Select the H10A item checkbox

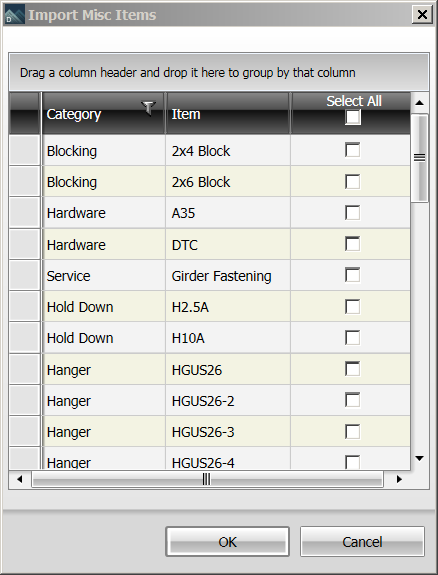coord(353,337)
